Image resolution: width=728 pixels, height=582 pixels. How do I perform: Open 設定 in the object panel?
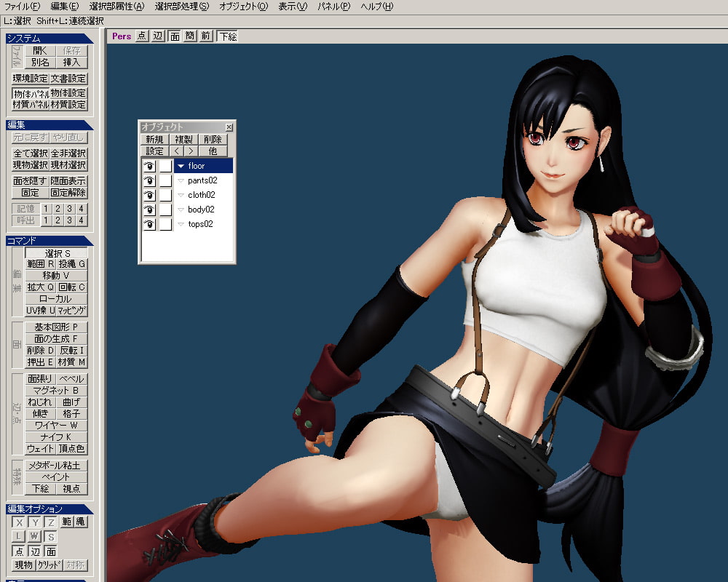coord(154,151)
